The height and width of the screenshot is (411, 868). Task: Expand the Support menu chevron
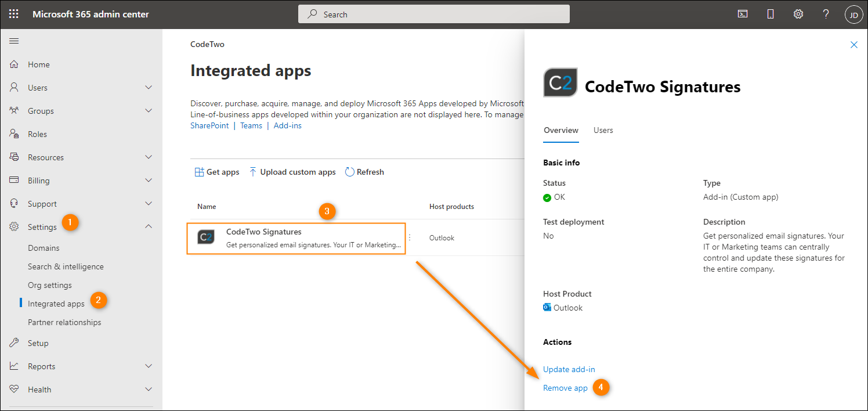[x=149, y=204]
